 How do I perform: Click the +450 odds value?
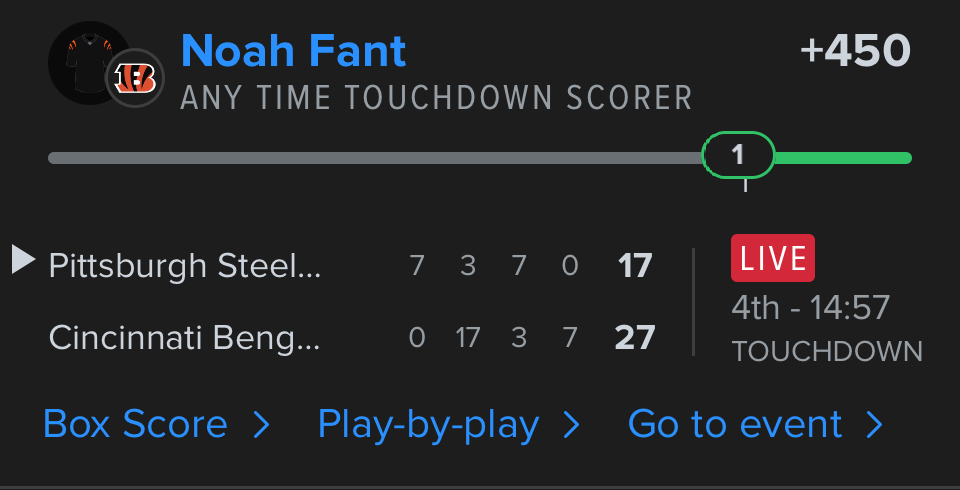point(856,50)
